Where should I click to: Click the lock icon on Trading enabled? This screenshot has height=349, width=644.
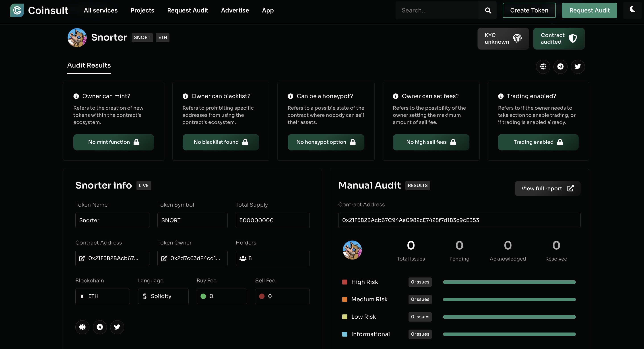[x=560, y=142]
